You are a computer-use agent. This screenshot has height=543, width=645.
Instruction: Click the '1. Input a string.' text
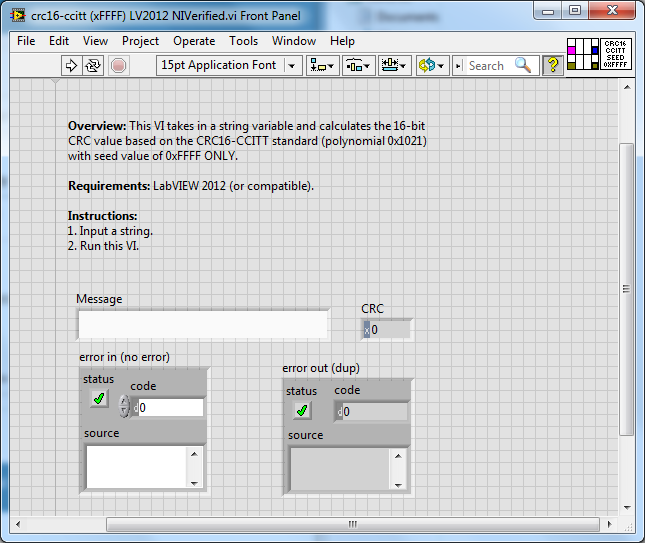tap(110, 231)
